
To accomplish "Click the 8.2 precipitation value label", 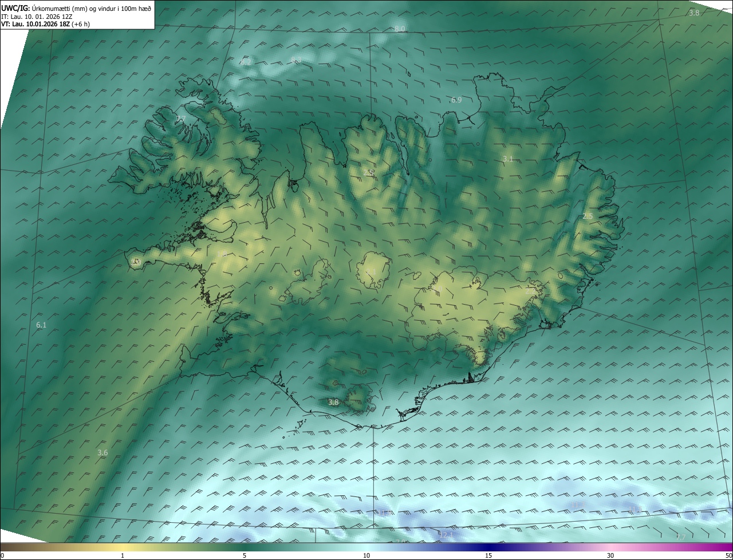I will (246, 62).
